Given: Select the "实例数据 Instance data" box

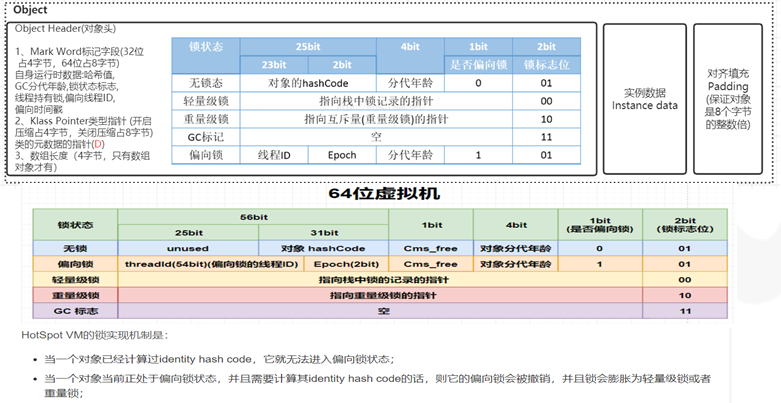Looking at the screenshot, I should [645, 99].
